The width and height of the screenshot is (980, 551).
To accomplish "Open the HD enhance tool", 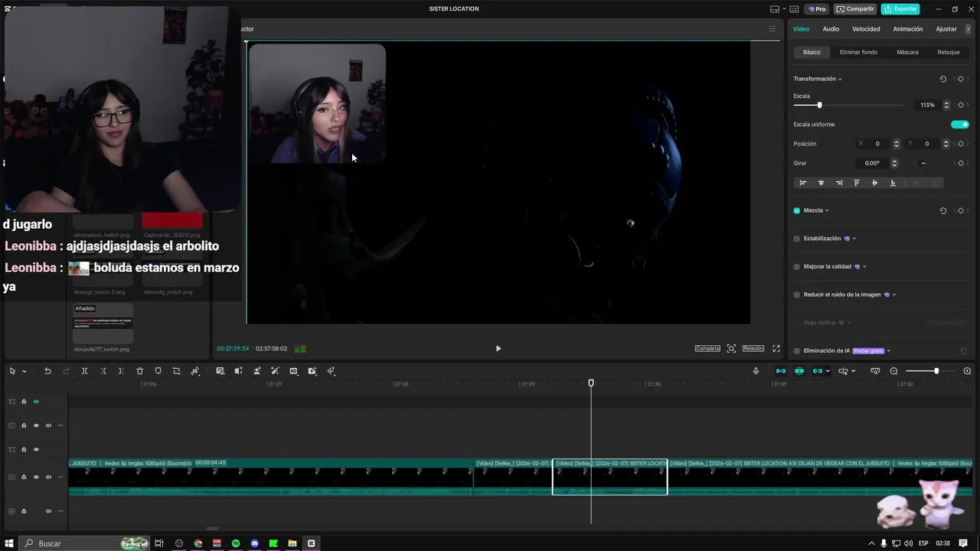I will pos(293,371).
